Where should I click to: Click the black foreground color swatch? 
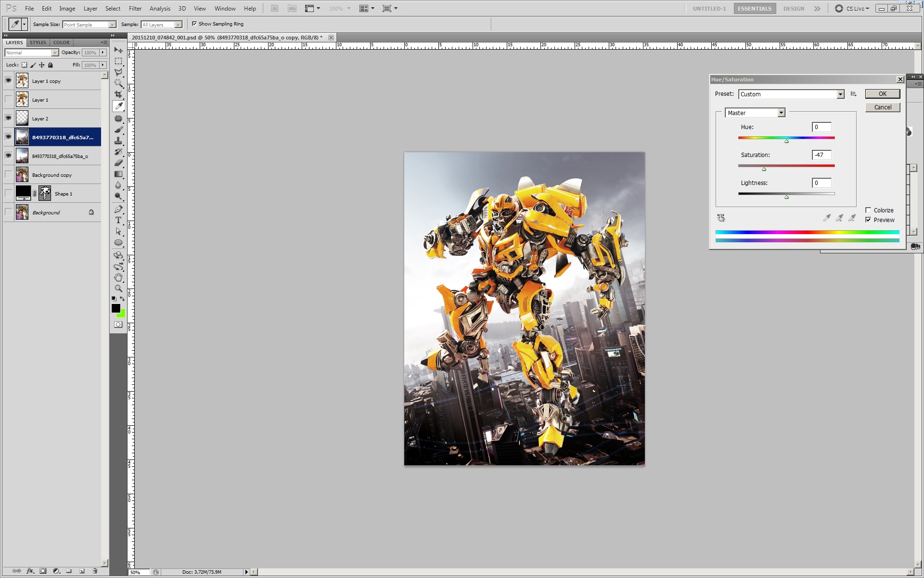115,308
